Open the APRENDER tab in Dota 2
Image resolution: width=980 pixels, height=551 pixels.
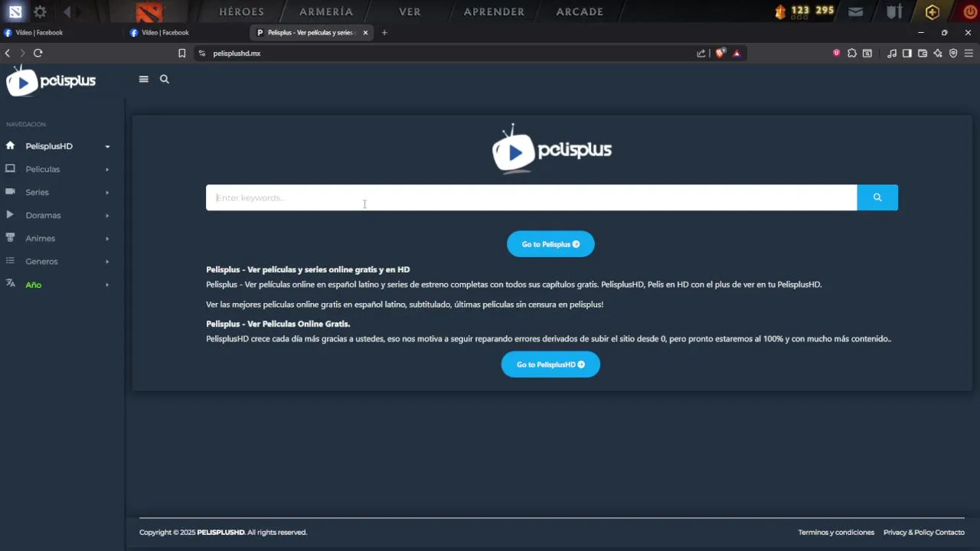click(x=495, y=11)
